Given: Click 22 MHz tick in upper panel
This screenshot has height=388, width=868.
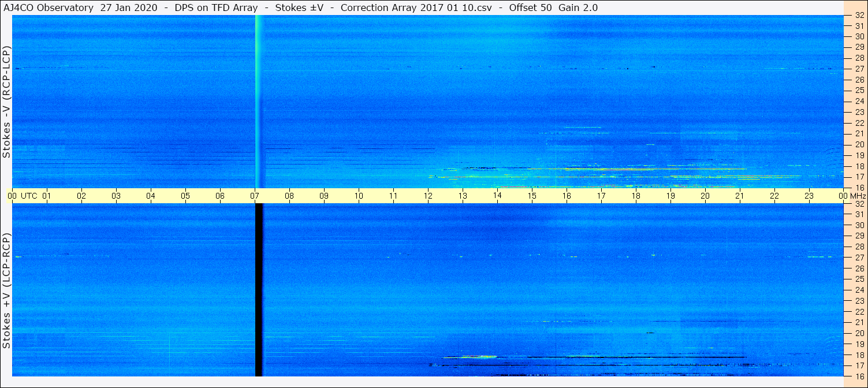Looking at the screenshot, I should pos(859,123).
